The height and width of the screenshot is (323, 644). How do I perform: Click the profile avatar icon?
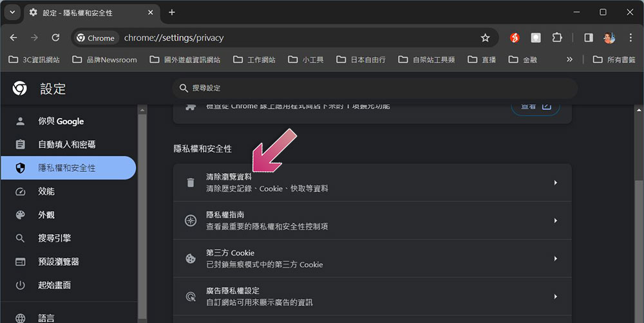609,38
